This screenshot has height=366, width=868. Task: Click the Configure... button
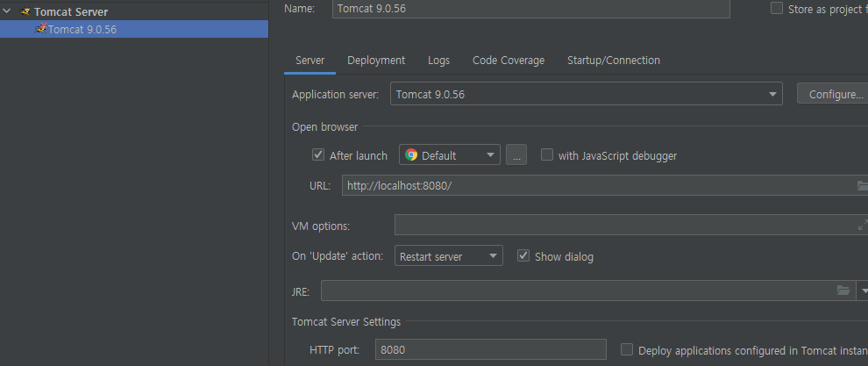tap(833, 94)
